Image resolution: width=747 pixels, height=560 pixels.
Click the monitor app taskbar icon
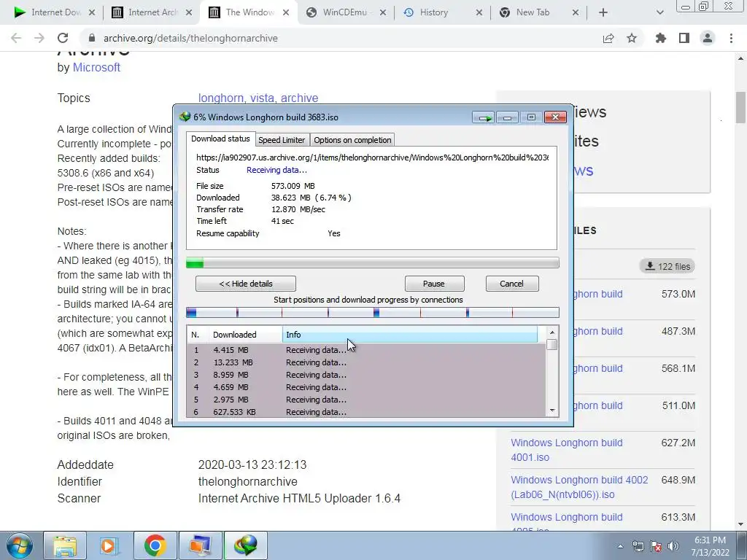click(200, 545)
